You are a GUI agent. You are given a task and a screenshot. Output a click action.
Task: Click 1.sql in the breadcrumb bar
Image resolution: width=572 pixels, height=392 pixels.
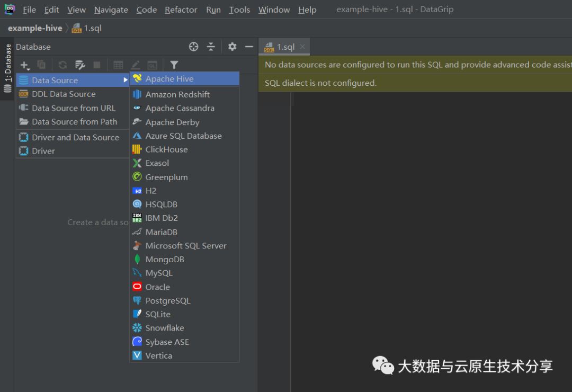(x=87, y=28)
